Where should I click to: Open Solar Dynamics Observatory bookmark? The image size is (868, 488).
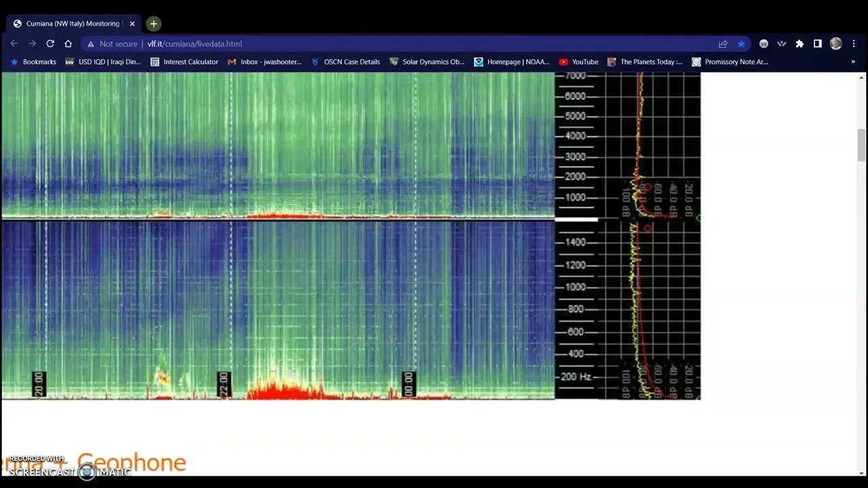pos(427,62)
